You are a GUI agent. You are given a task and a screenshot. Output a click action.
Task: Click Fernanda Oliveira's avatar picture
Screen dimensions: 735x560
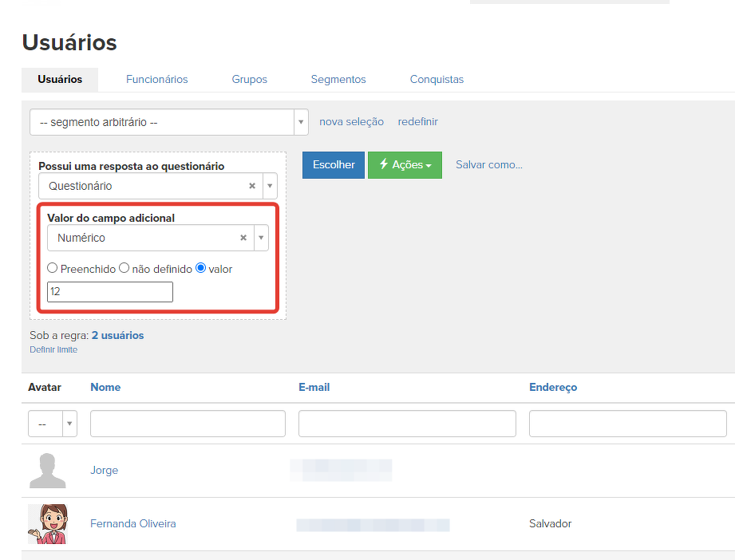(47, 524)
